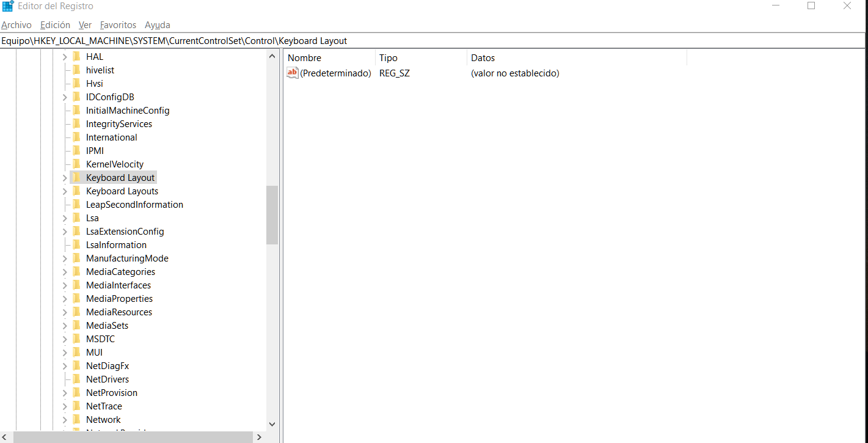Click the Datos column header
The height and width of the screenshot is (443, 868).
[577, 58]
